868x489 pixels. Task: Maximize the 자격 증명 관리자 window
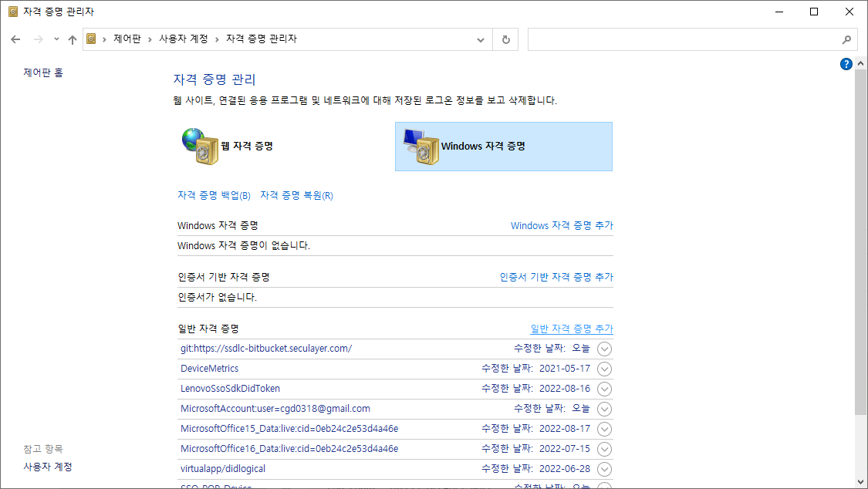pos(814,12)
